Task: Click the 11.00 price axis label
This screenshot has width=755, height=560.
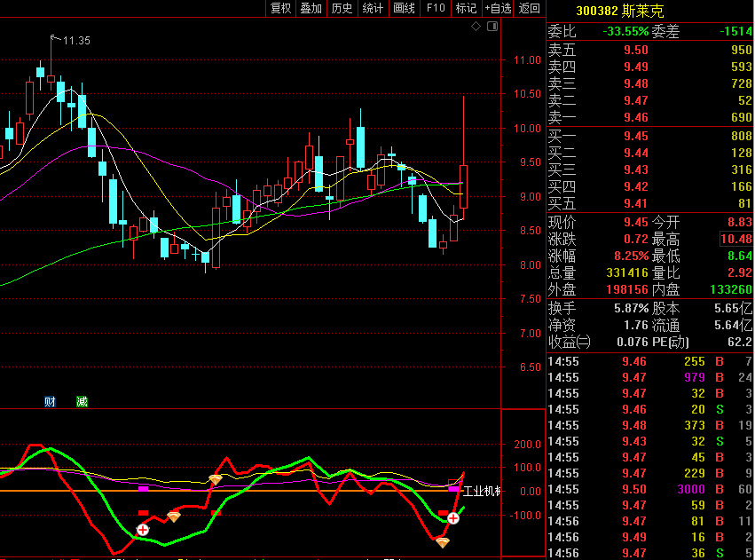Action: [527, 60]
